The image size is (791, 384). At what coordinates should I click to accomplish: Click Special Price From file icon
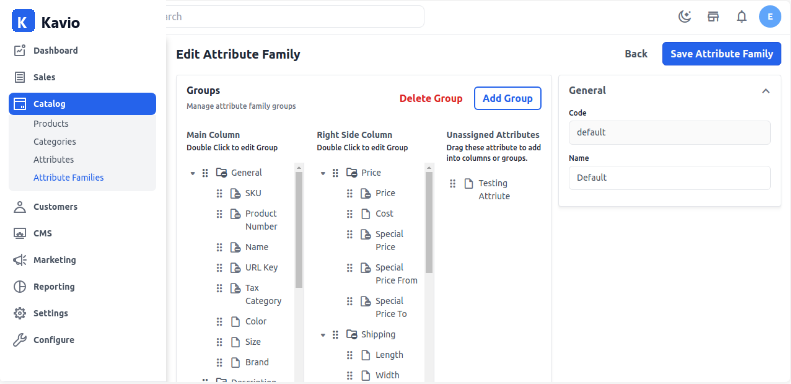(365, 268)
